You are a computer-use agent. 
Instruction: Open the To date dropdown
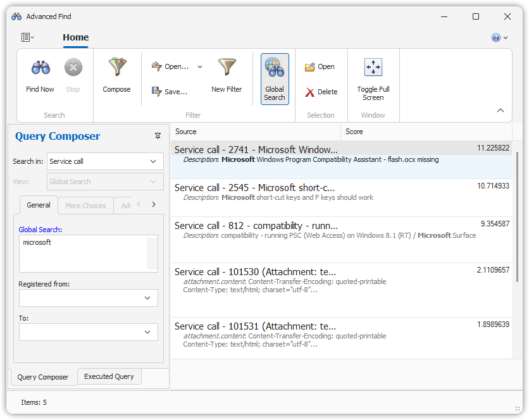point(147,332)
